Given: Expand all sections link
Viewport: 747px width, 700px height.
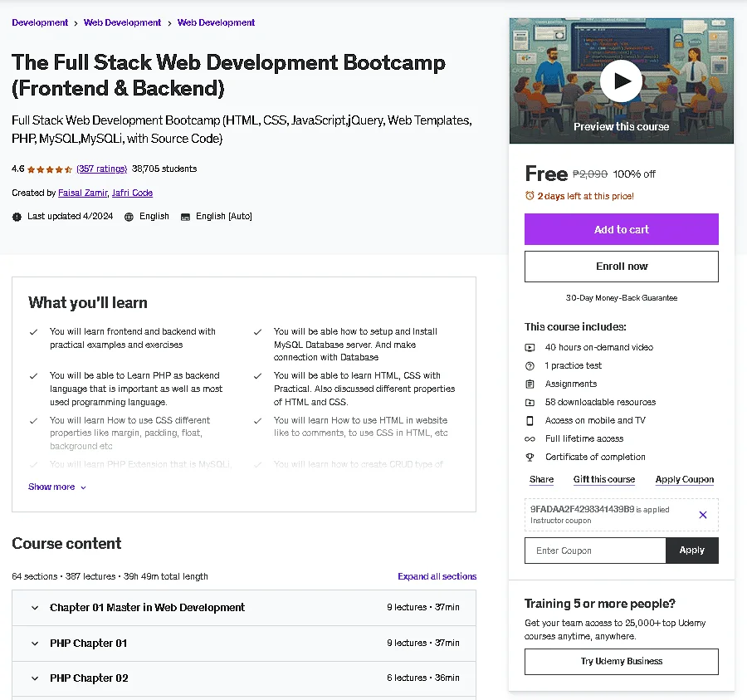Looking at the screenshot, I should point(437,576).
